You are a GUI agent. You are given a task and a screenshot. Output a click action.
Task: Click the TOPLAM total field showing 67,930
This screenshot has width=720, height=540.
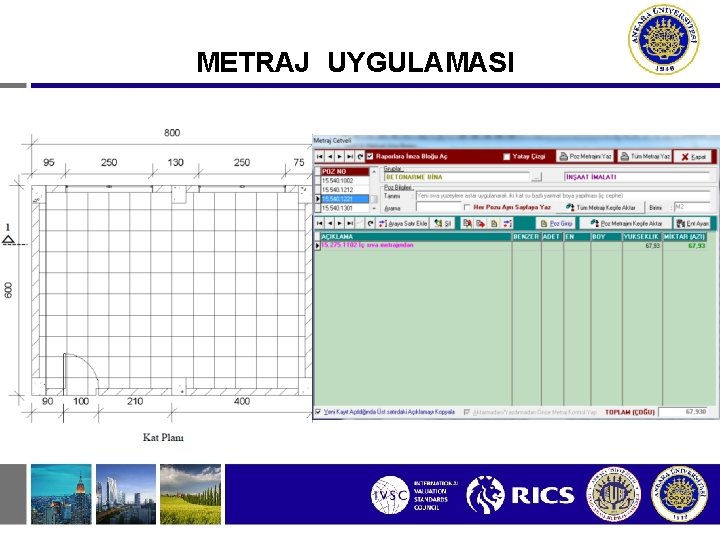(x=683, y=412)
